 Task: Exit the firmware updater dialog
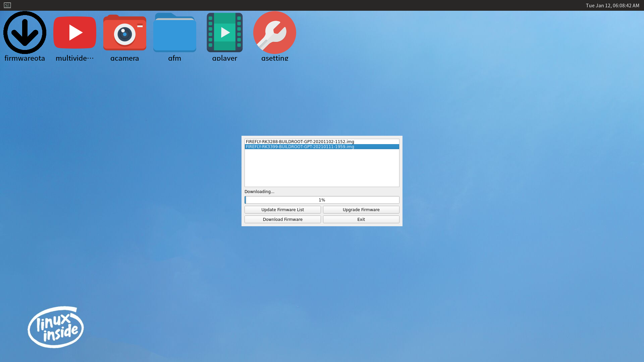click(x=361, y=220)
